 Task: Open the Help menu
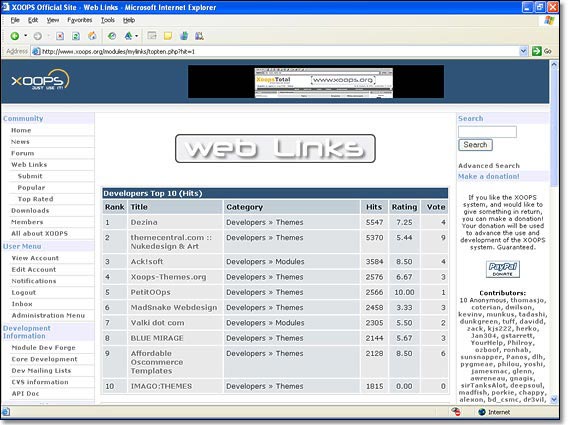(x=129, y=20)
